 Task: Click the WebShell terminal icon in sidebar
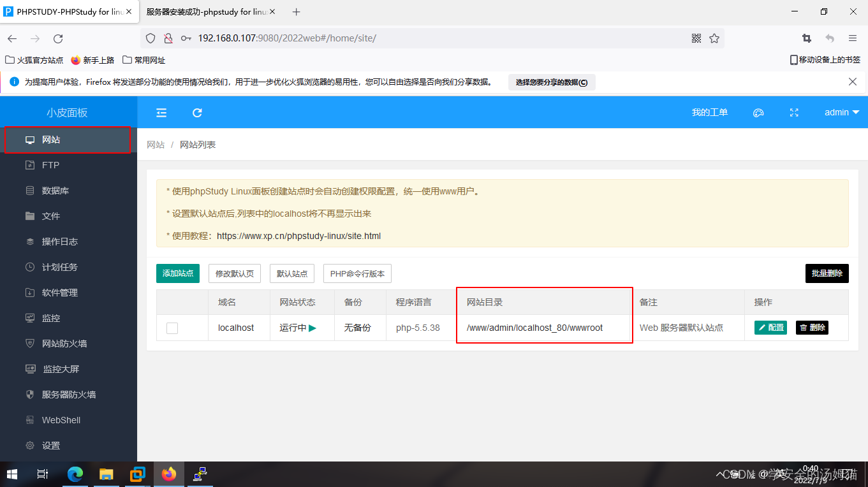[29, 420]
